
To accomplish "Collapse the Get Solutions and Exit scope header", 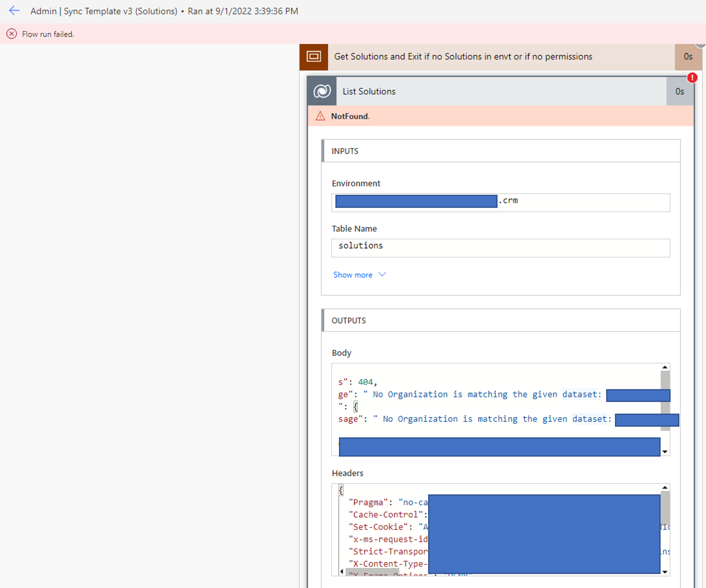I will 463,57.
